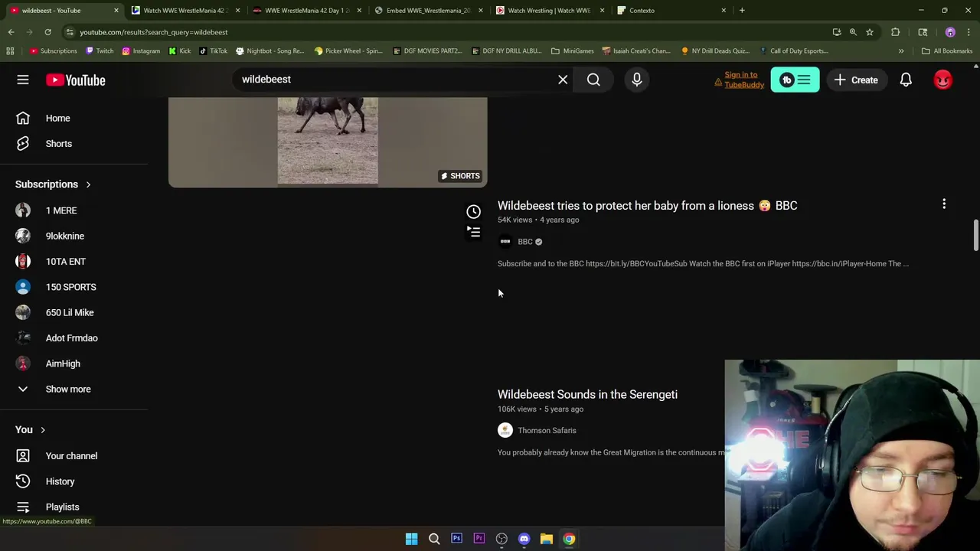Open the zoom indicator in address bar
The height and width of the screenshot is (551, 980).
click(853, 32)
